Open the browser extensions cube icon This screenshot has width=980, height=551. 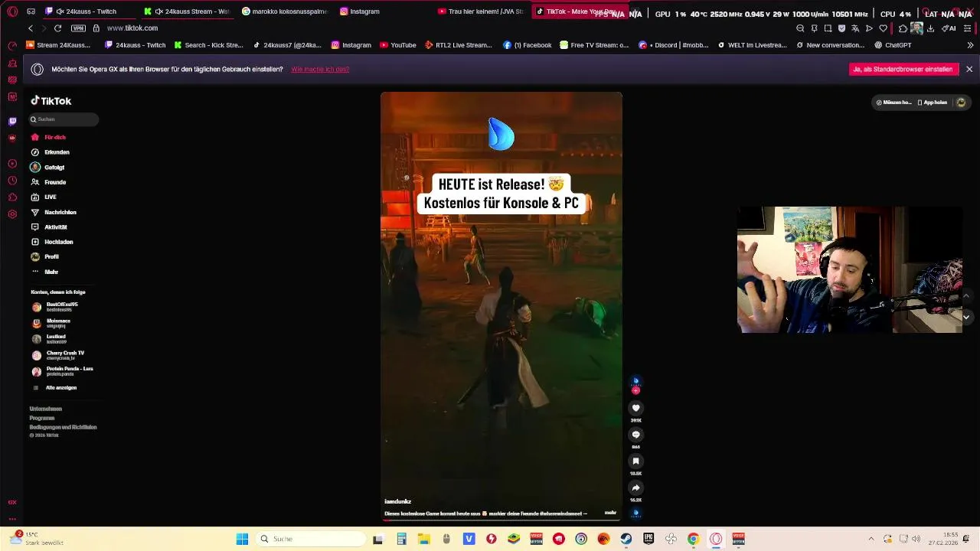coord(903,28)
